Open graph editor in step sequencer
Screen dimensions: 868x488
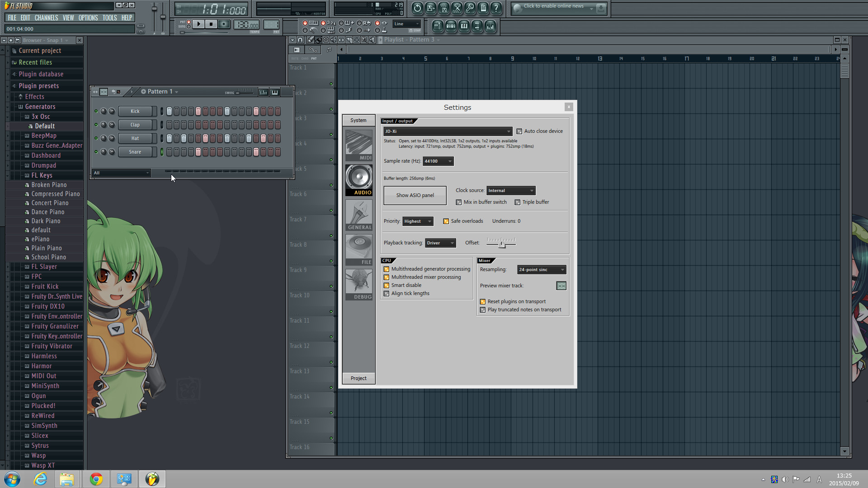(263, 92)
